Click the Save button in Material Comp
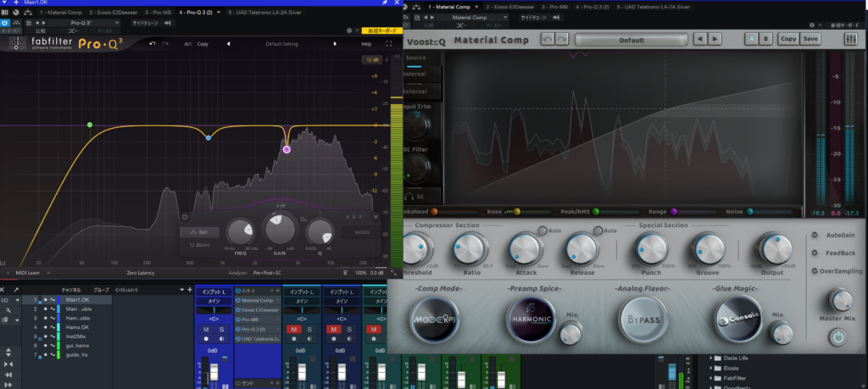Screen dimensions: 868x389 tap(810, 39)
